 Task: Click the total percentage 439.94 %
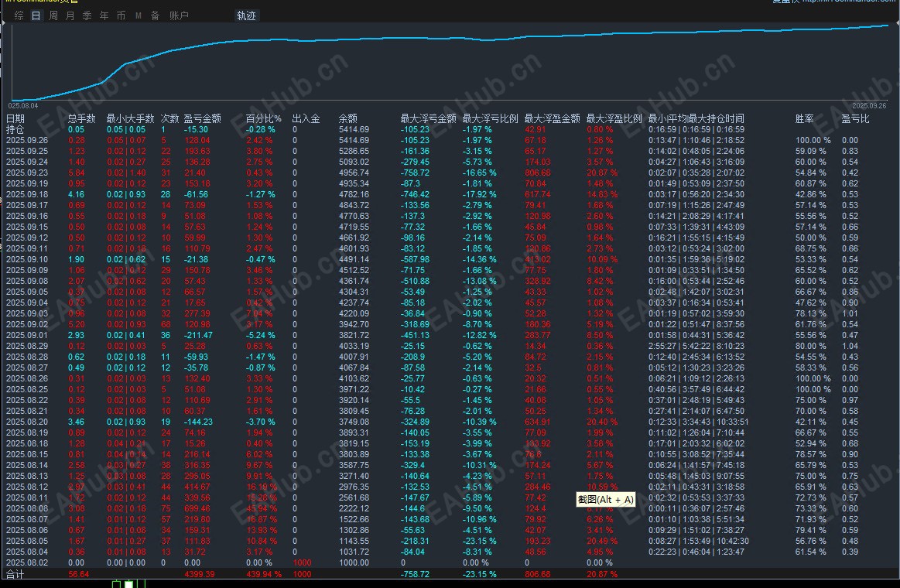pyautogui.click(x=264, y=574)
